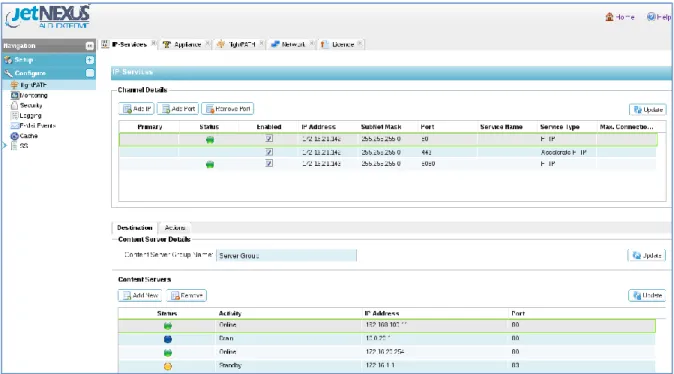Toggle Enabled checkbox for port 80 row

269,138
